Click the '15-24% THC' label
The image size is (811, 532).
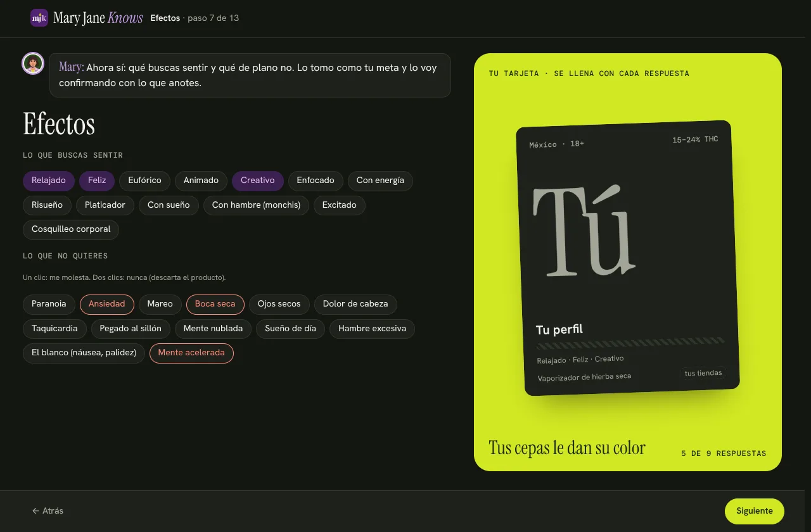point(695,139)
